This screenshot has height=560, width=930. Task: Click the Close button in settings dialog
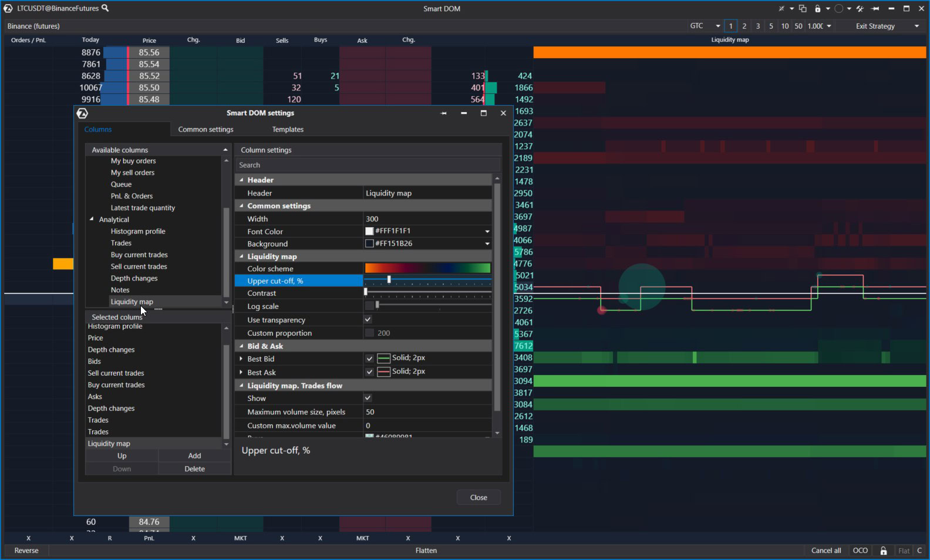(x=479, y=498)
